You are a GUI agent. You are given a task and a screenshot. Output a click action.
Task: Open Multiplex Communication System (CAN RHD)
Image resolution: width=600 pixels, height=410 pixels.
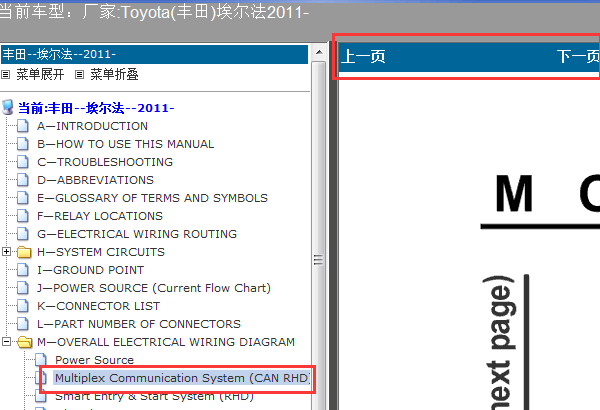182,378
